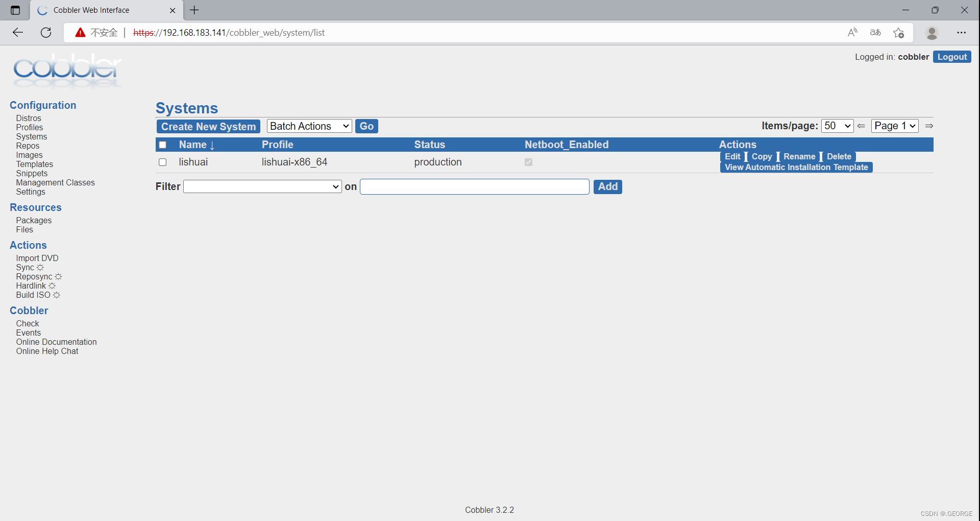Open Online Documentation link
The image size is (980, 521).
click(x=56, y=342)
